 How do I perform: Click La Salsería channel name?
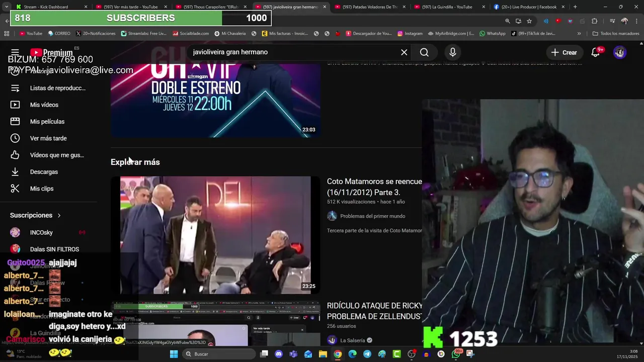(x=353, y=340)
